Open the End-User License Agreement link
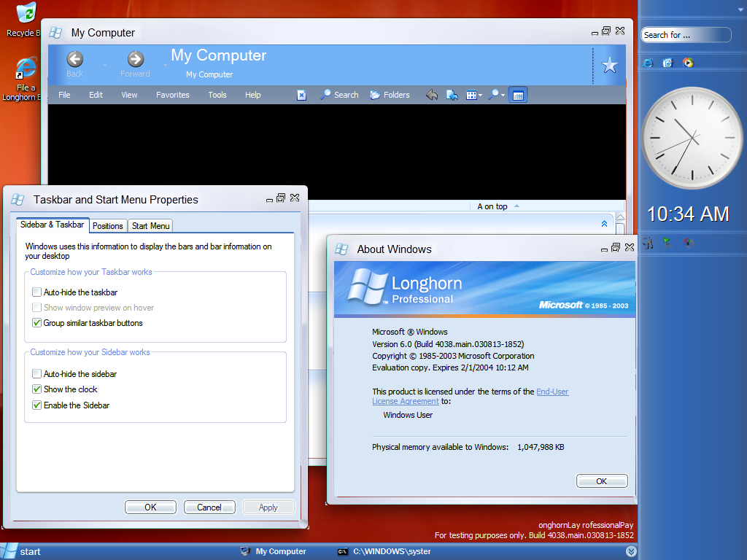This screenshot has height=560, width=747. pos(551,392)
